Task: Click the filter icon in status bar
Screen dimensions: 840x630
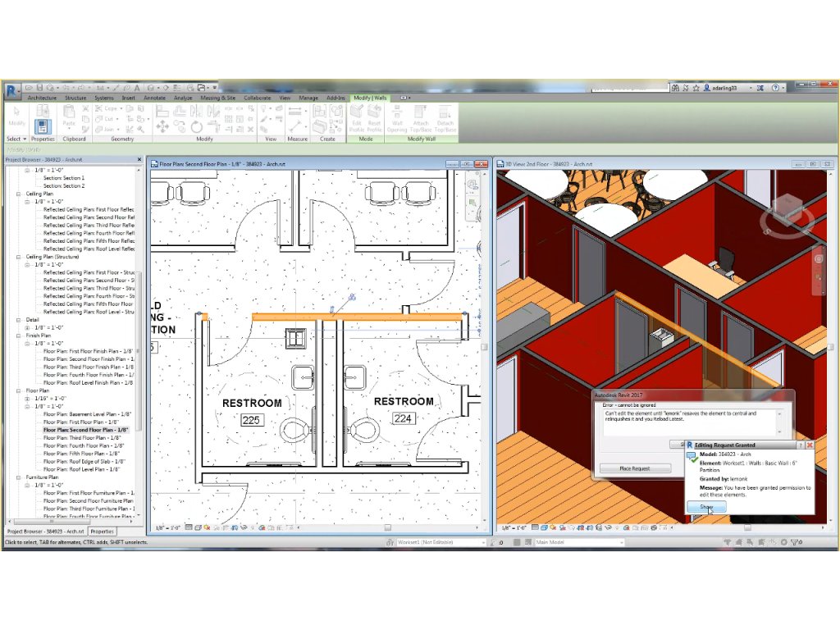Action: coord(795,542)
